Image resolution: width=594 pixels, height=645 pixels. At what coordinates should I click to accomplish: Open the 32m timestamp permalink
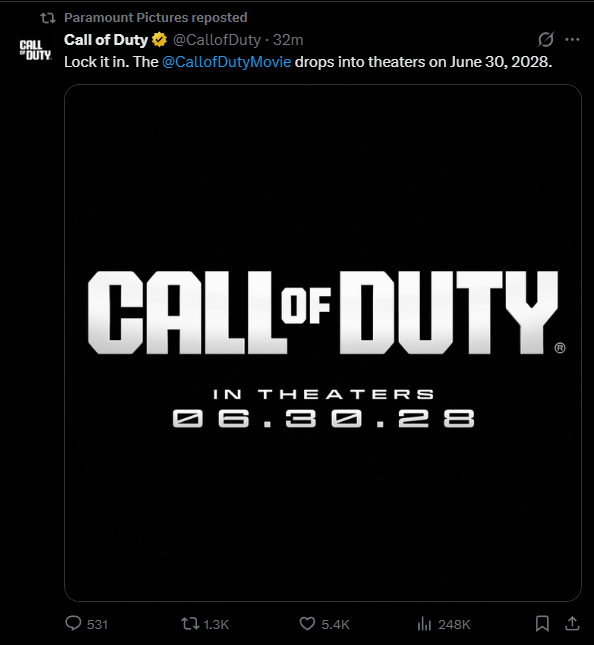tap(288, 40)
